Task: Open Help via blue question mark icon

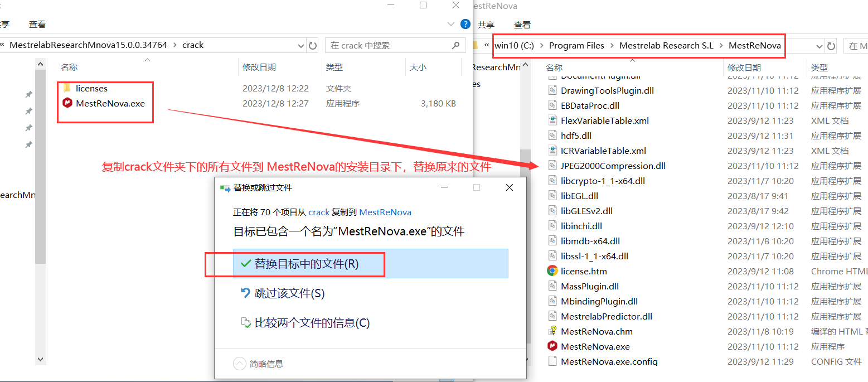Action: point(465,25)
